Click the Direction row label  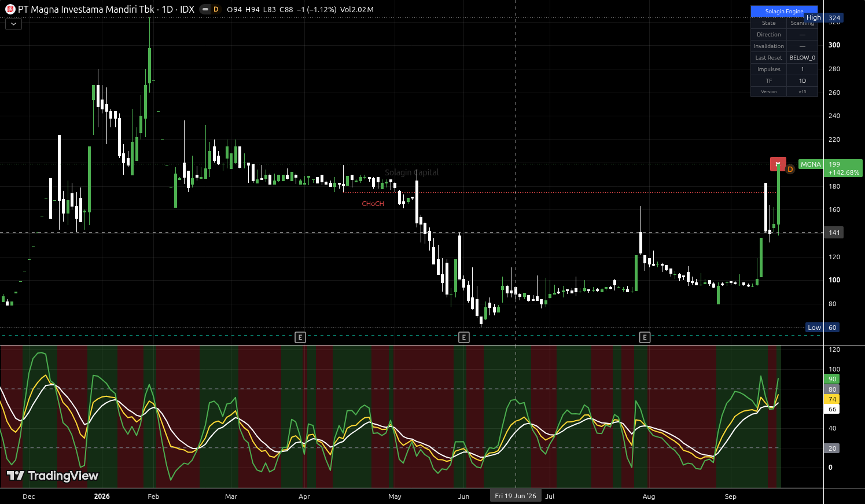pos(769,35)
